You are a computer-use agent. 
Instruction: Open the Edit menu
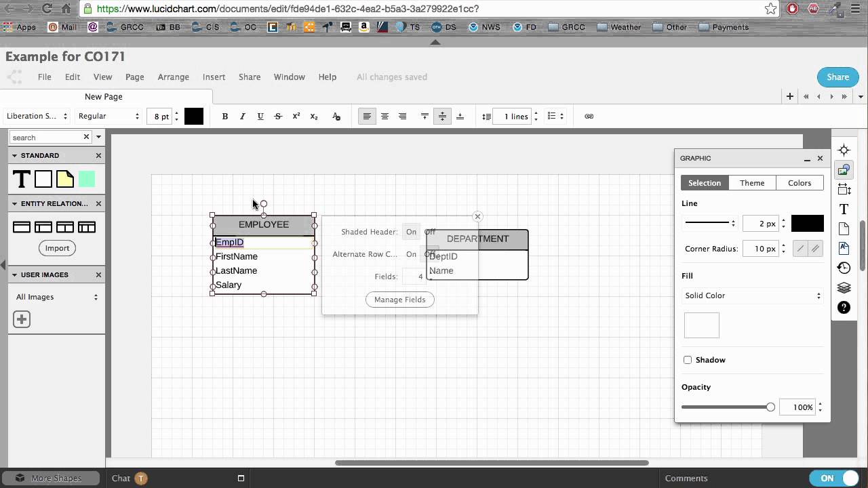pyautogui.click(x=73, y=77)
